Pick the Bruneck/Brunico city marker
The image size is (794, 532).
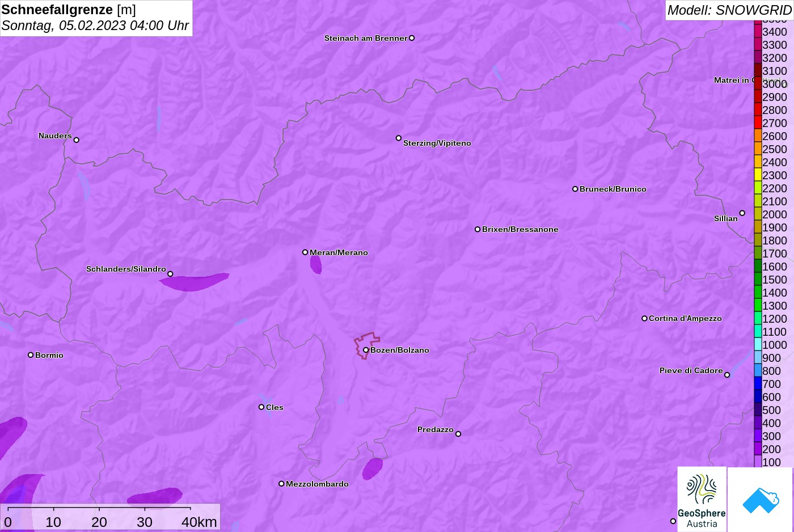[575, 189]
